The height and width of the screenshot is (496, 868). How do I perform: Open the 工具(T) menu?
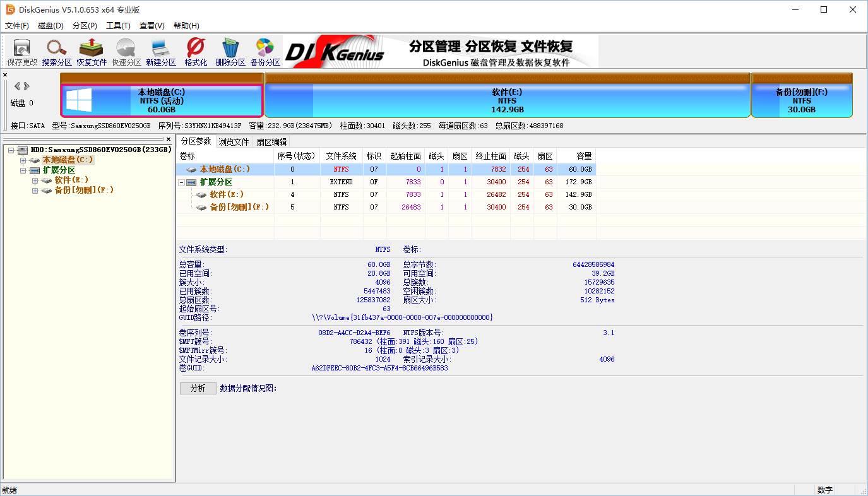[119, 25]
